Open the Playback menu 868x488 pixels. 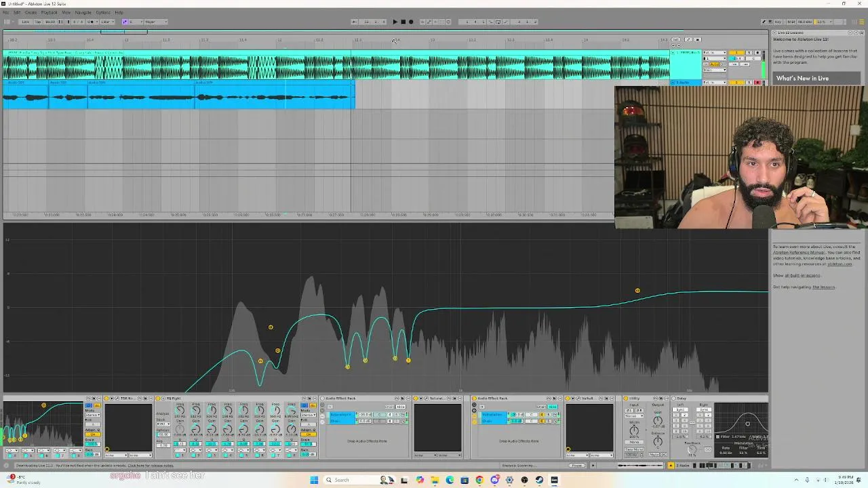[49, 12]
